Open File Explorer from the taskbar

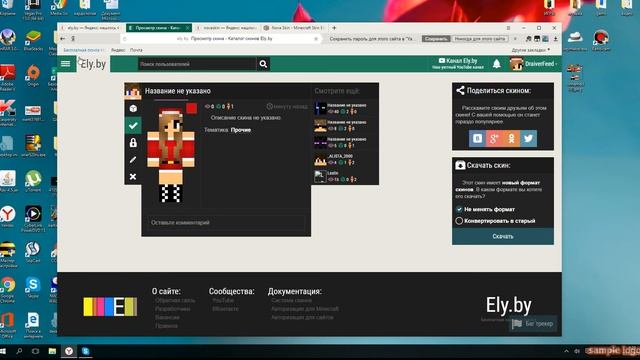(52, 351)
